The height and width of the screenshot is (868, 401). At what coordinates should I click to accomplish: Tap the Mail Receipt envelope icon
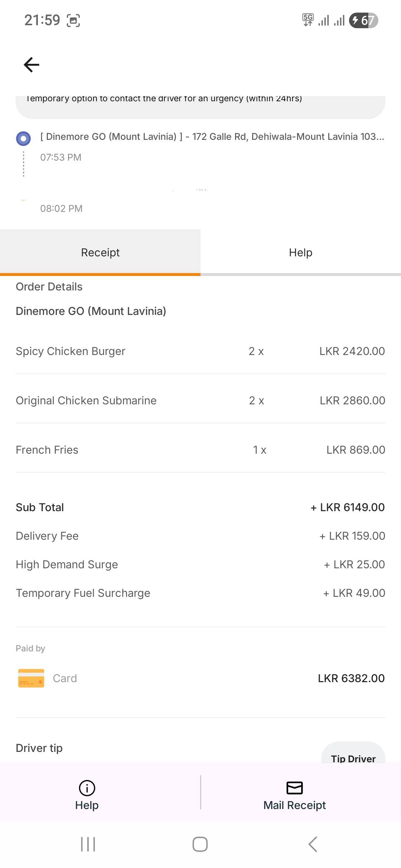[294, 788]
